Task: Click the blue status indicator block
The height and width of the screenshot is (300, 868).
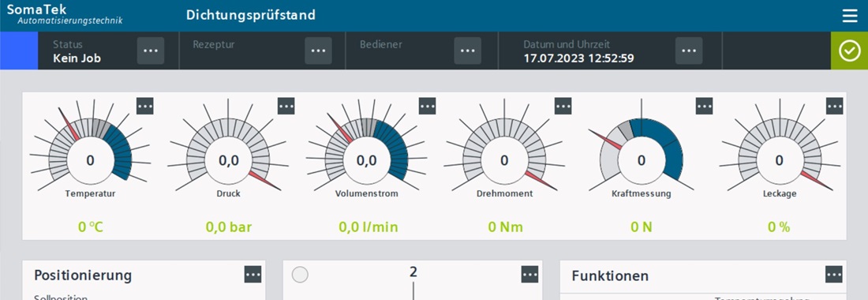Action: 19,51
